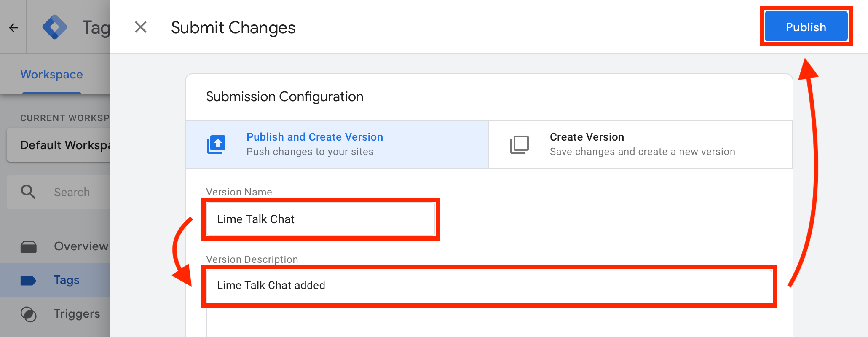Click the blue Publish button
This screenshot has width=868, height=337.
point(806,27)
